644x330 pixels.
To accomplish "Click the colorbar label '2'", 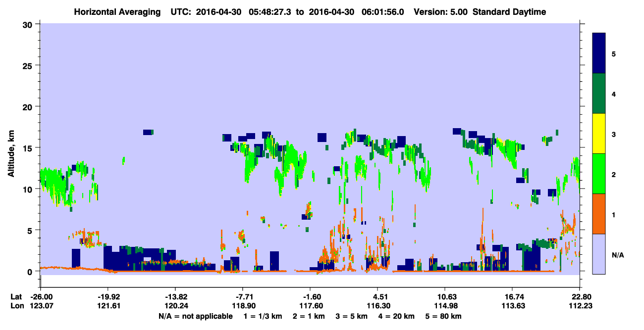I will tap(613, 174).
